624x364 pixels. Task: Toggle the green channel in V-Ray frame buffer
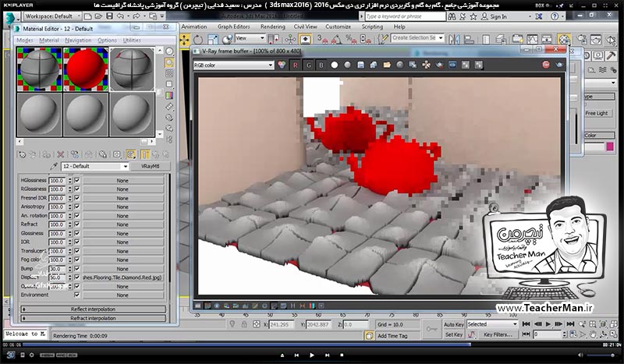pyautogui.click(x=308, y=65)
